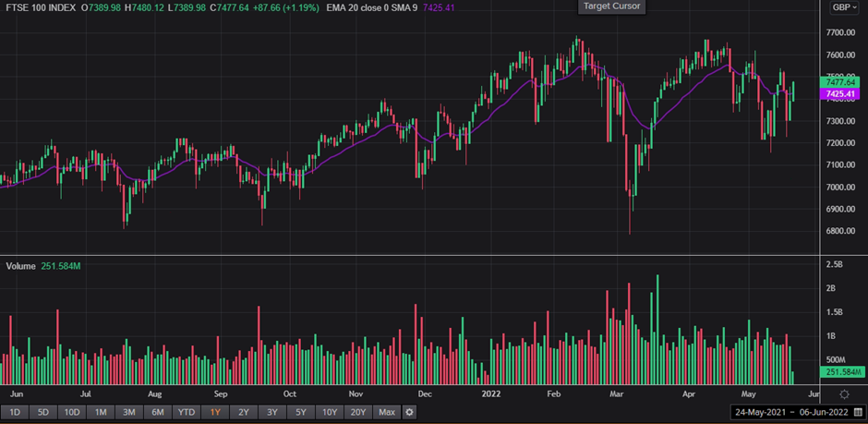
Task: Open the range settings gear beside Max
Action: 409,412
